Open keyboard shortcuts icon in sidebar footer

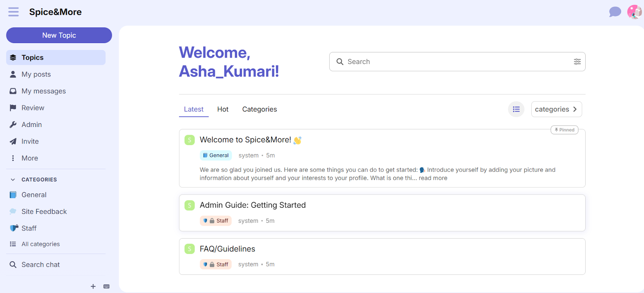[106, 286]
